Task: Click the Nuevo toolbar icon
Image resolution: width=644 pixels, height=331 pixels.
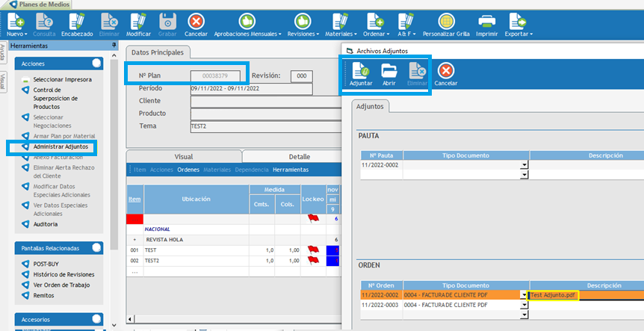Action: [15, 21]
